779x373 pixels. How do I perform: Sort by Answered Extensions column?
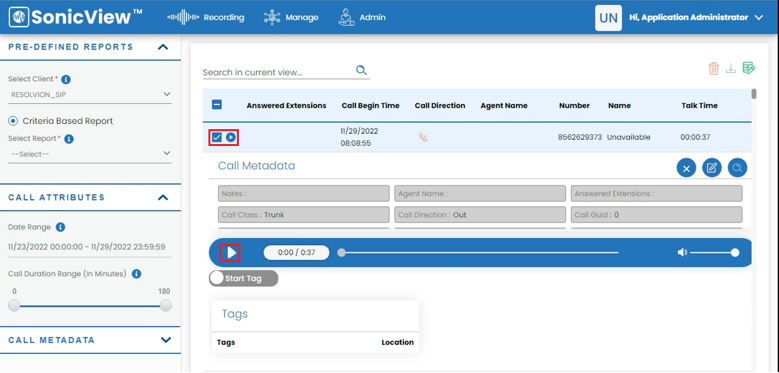(286, 105)
